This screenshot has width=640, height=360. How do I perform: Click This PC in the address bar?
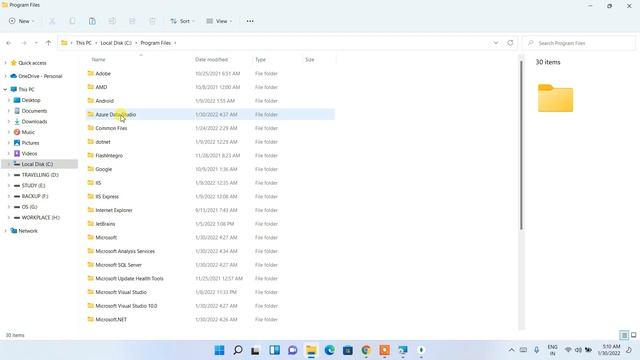pos(84,43)
